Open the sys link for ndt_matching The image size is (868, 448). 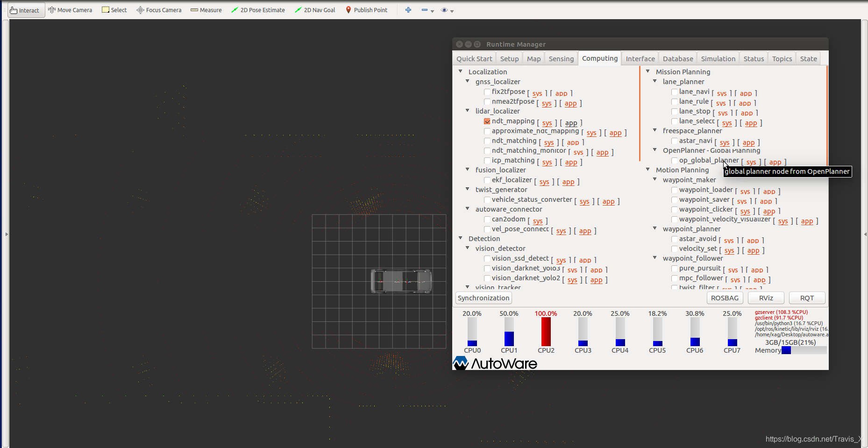tap(549, 142)
